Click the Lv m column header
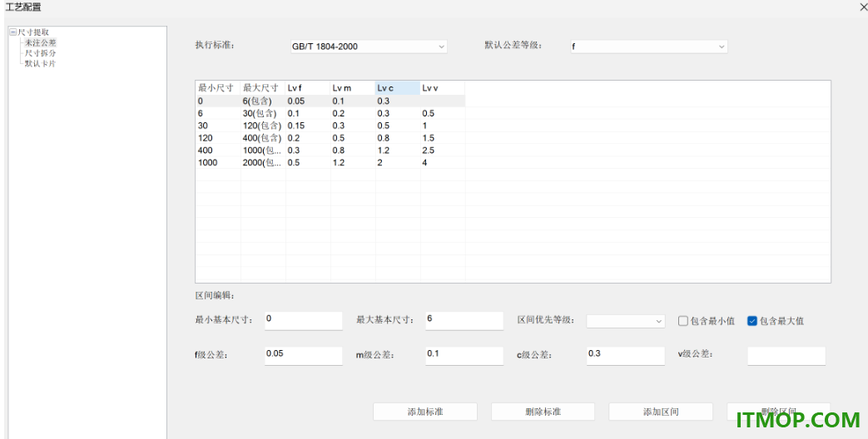 click(353, 88)
